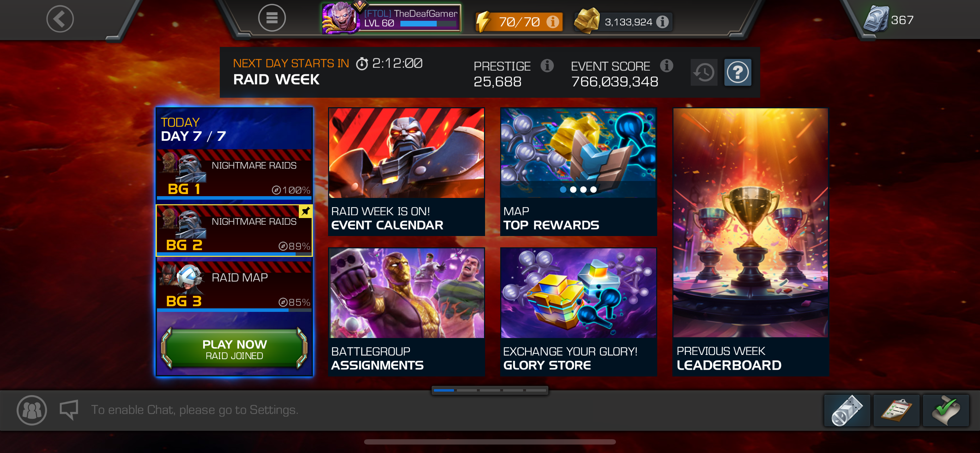Click the page indicator bar below tiles
Screen dimensions: 980x453
[490, 390]
